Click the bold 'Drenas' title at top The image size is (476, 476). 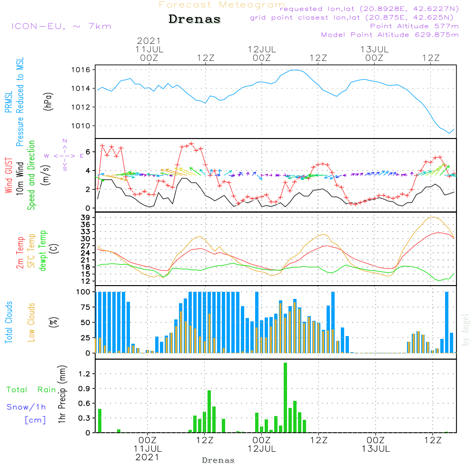pos(195,19)
